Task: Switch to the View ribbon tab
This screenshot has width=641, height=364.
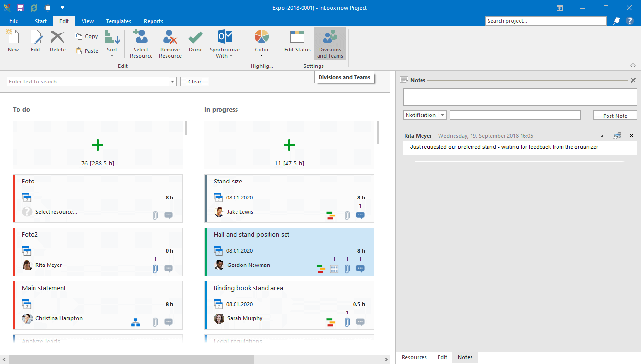Action: [x=88, y=21]
